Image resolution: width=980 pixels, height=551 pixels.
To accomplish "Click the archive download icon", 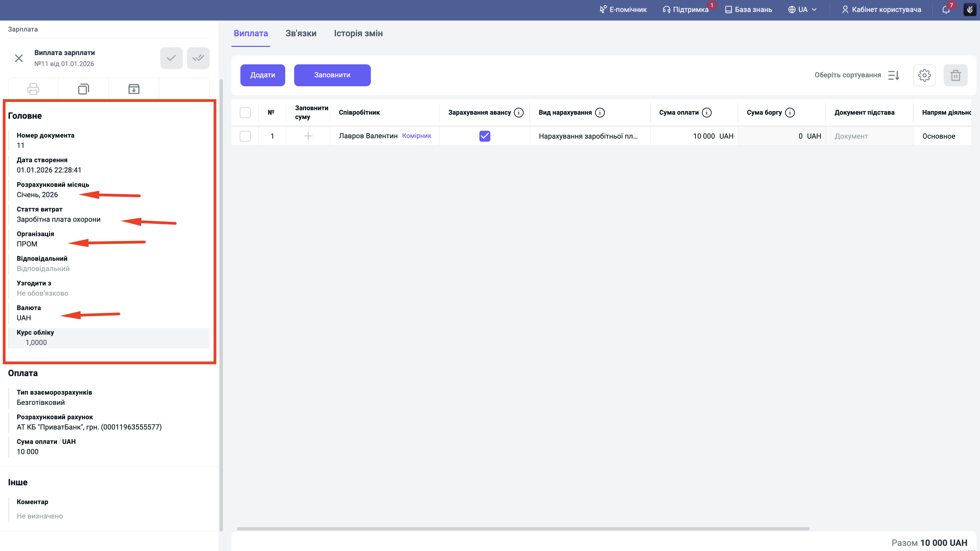I will pos(134,89).
